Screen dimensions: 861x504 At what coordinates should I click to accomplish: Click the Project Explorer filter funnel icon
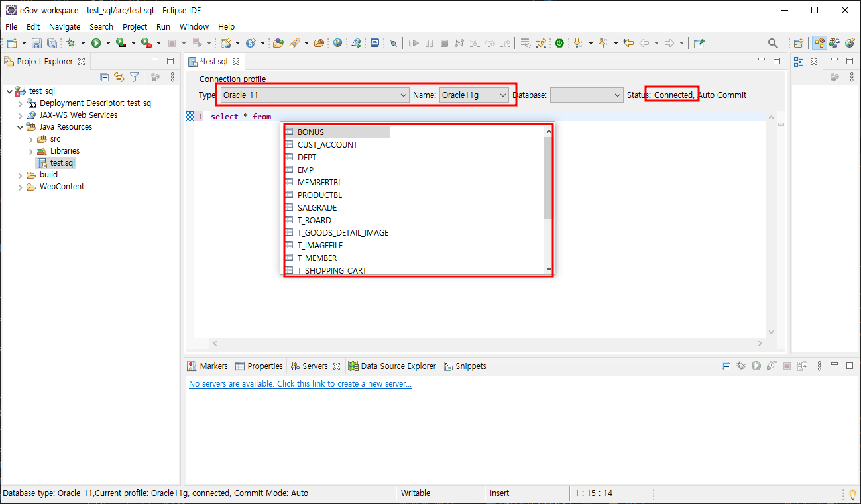tap(134, 77)
